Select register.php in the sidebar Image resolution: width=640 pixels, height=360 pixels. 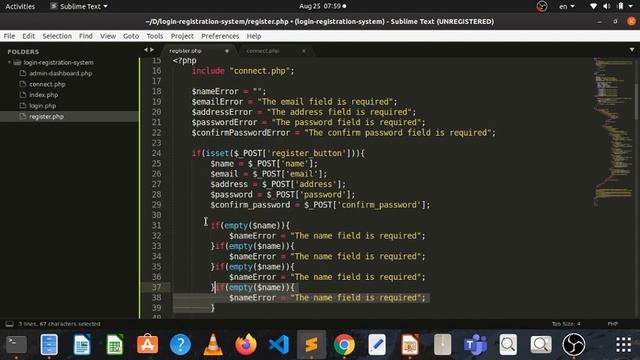click(x=46, y=116)
